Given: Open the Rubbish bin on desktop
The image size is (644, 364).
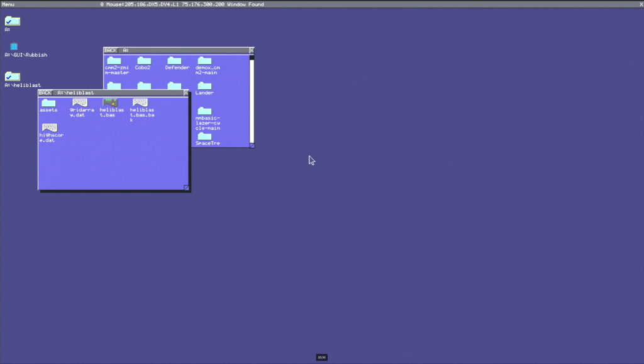Looking at the screenshot, I should (x=14, y=47).
